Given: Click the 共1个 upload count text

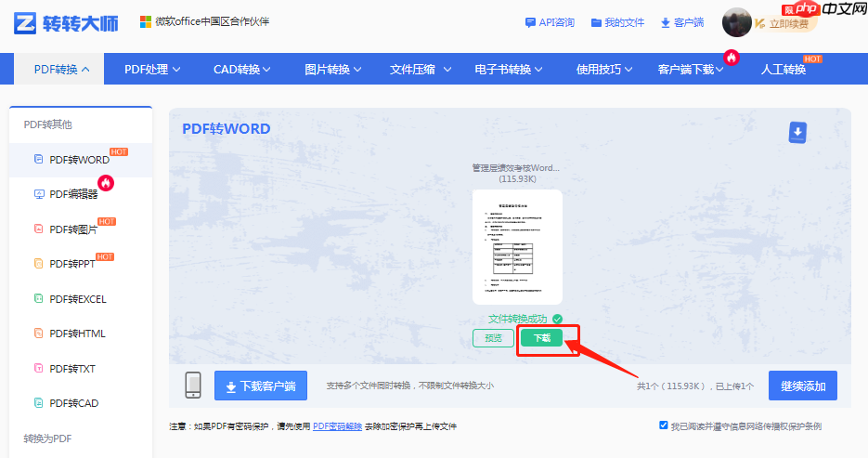Looking at the screenshot, I should pos(694,386).
